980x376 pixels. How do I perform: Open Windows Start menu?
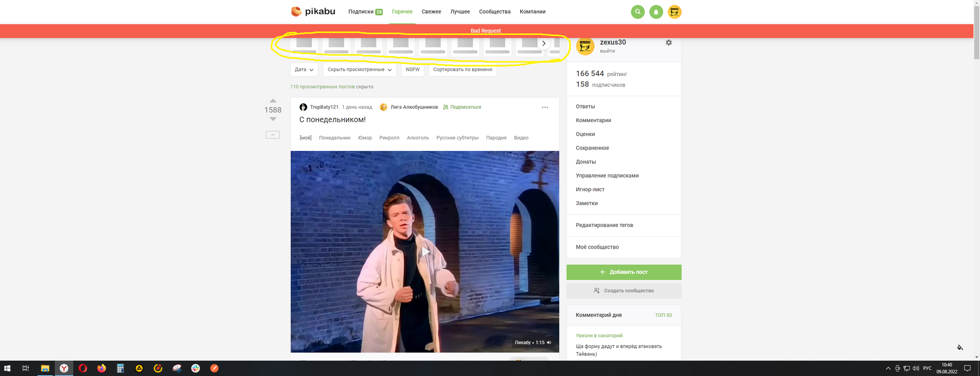click(8, 368)
